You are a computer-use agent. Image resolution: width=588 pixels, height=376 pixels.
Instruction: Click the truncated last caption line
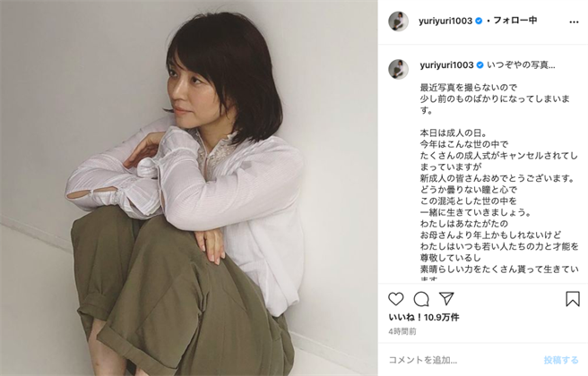click(428, 279)
